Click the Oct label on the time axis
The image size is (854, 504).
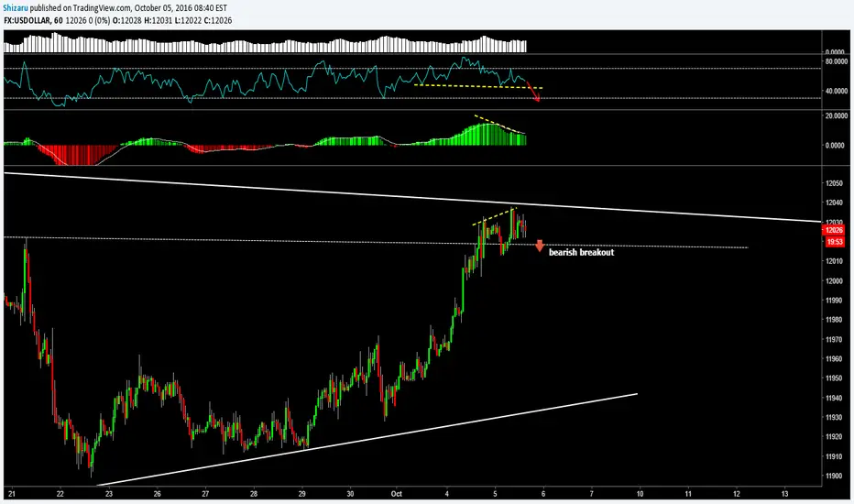(397, 494)
